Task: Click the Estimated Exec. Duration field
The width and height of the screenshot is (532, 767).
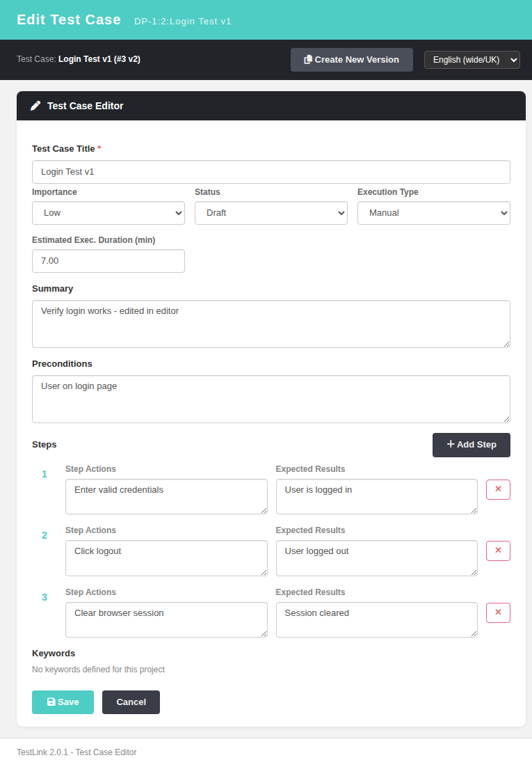Action: 108,261
